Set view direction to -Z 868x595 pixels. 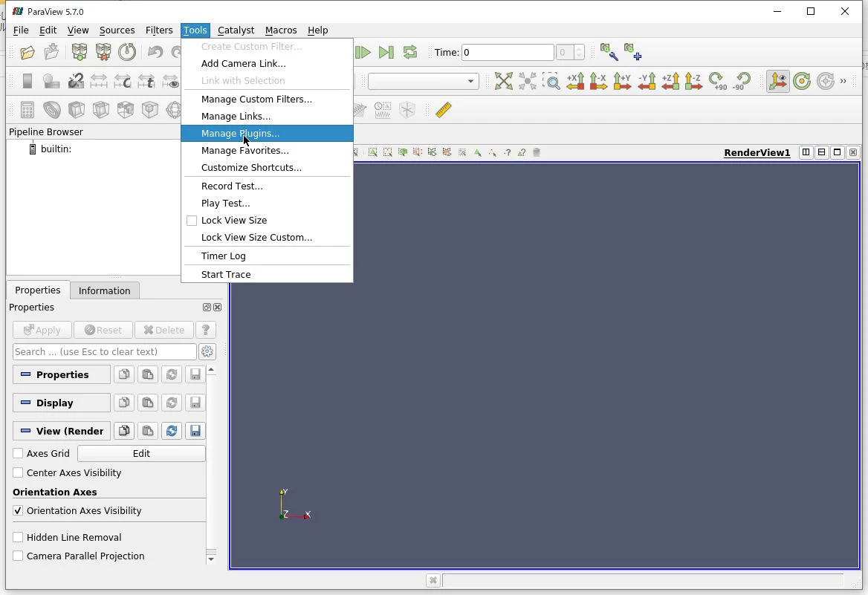tap(693, 82)
